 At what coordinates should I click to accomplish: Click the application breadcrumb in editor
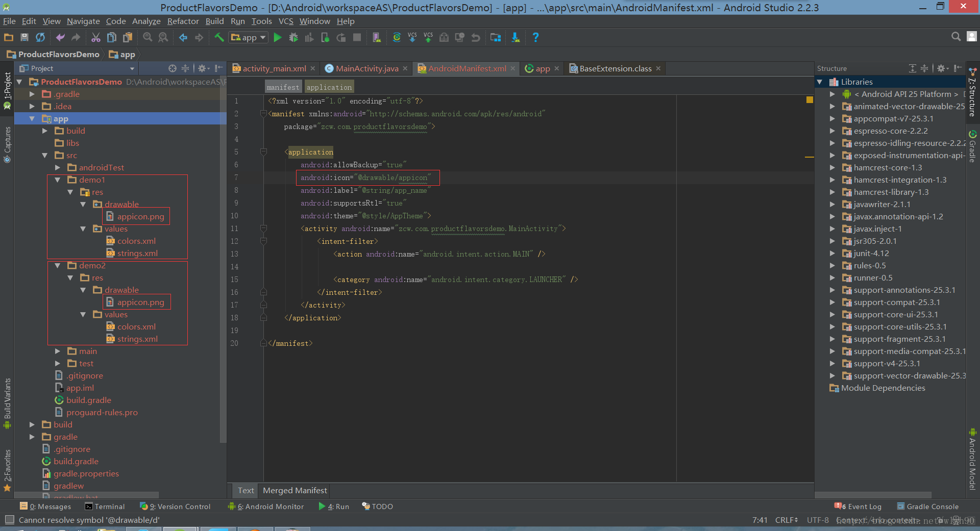click(x=329, y=87)
